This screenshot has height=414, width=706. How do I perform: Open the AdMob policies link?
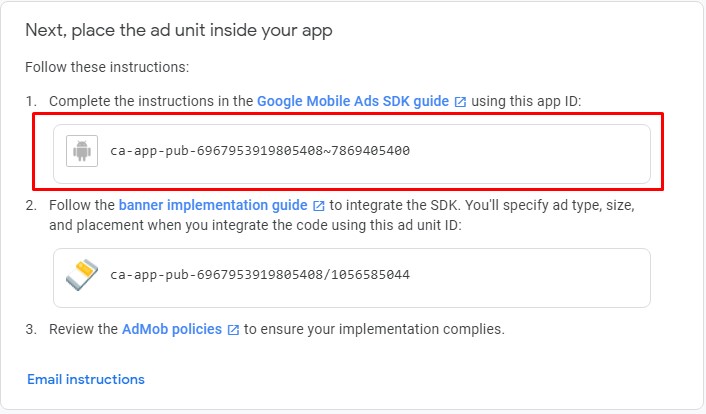click(172, 329)
